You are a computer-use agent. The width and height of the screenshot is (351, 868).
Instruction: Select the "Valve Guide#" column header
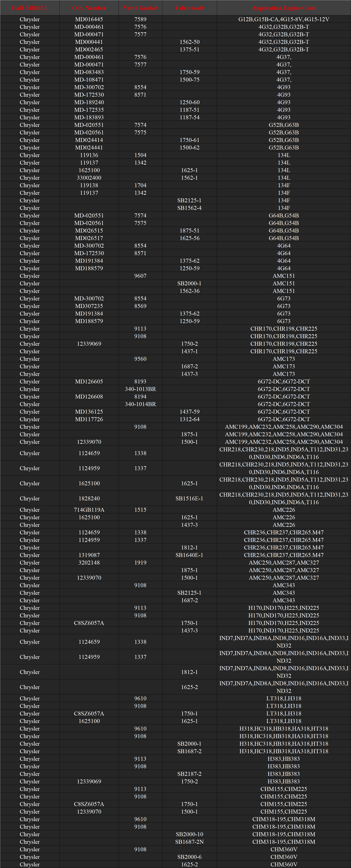tap(140, 8)
